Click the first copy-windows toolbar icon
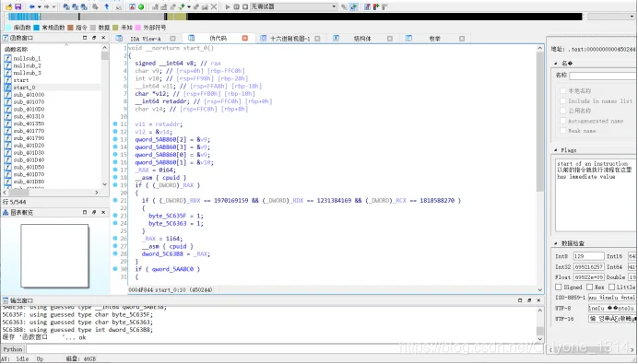Screen dimensions: 638x364 66,7
